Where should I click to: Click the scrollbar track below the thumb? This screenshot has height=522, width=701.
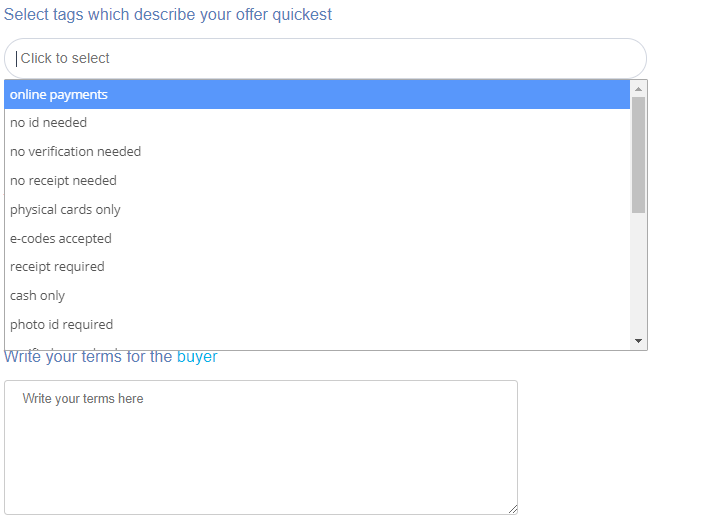point(639,275)
